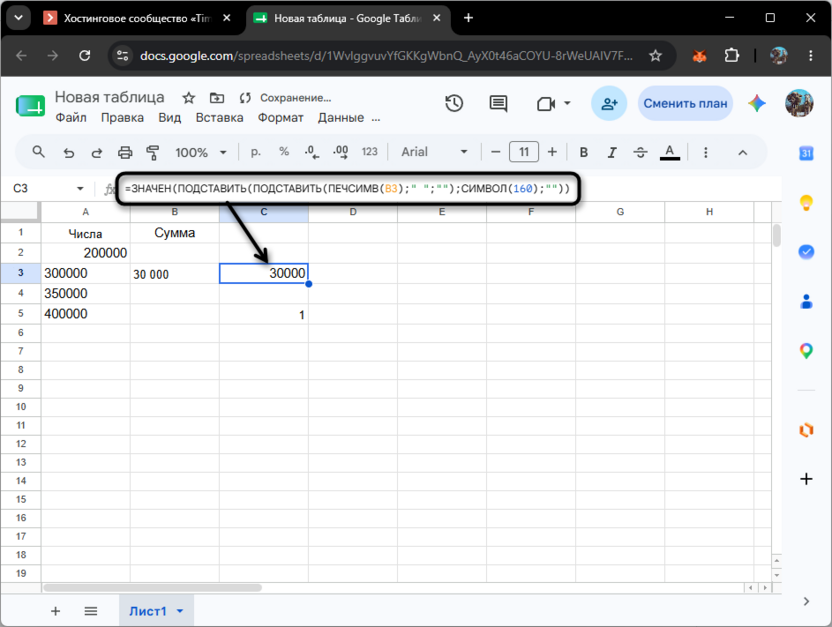This screenshot has height=627, width=832.
Task: Open the Вставка menu
Action: pos(219,118)
